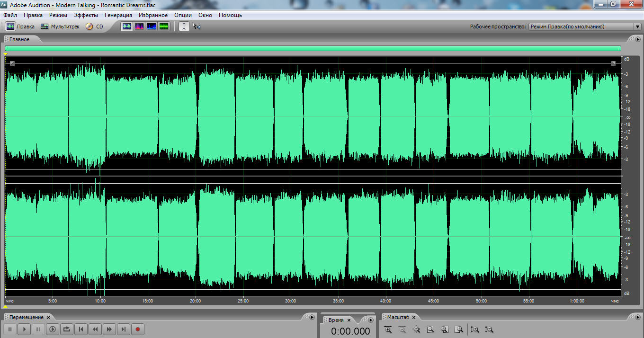Switch to Мультитрек view

pyautogui.click(x=60, y=27)
